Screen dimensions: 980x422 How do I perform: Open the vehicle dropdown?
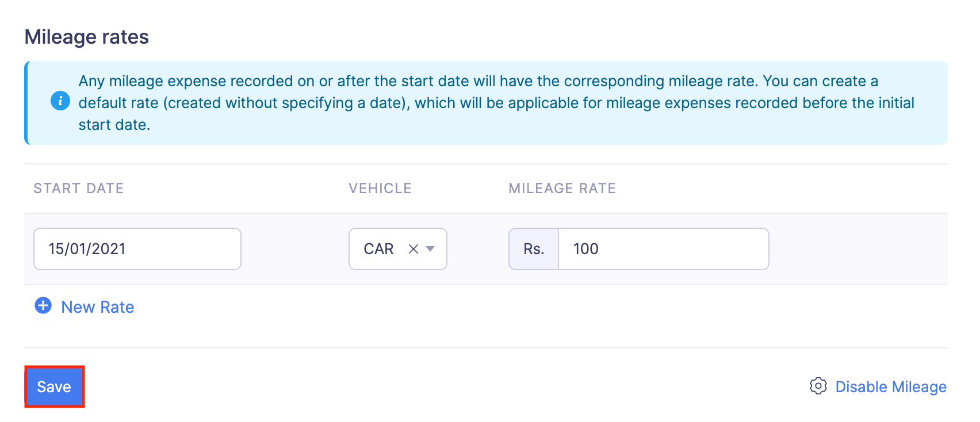coord(397,249)
